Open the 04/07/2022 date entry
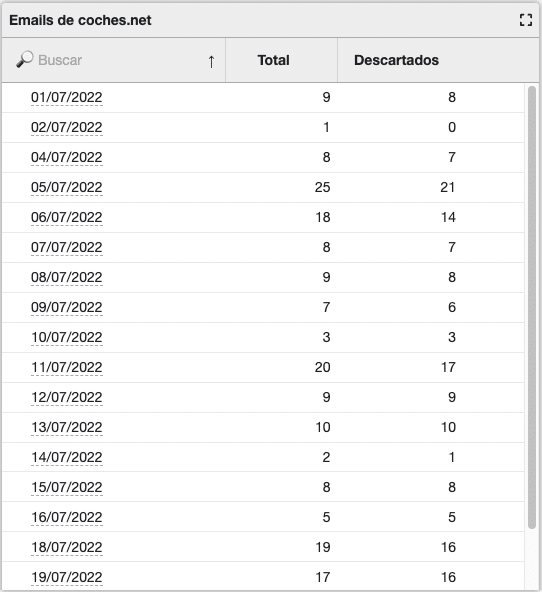Image resolution: width=542 pixels, height=592 pixels. (x=66, y=157)
